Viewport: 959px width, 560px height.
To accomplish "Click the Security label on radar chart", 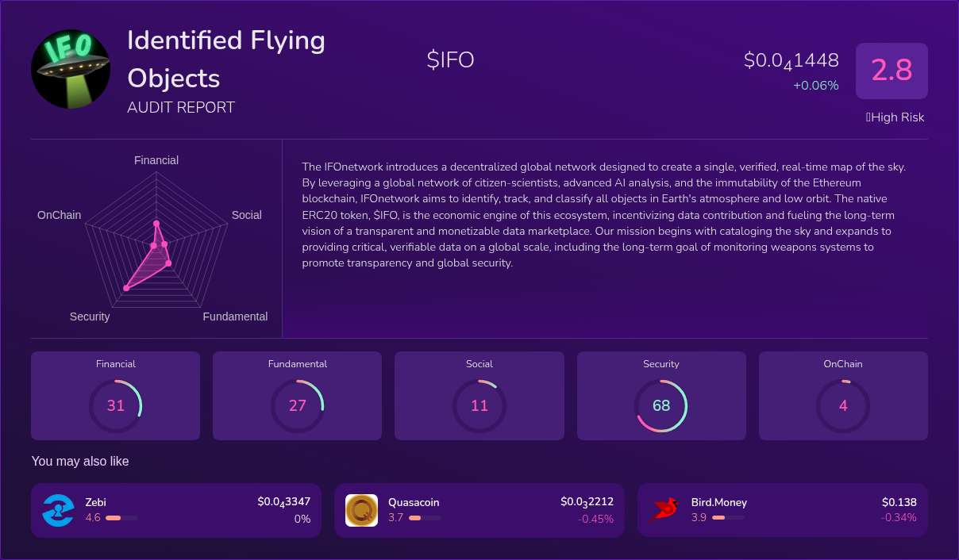I will coord(90,316).
